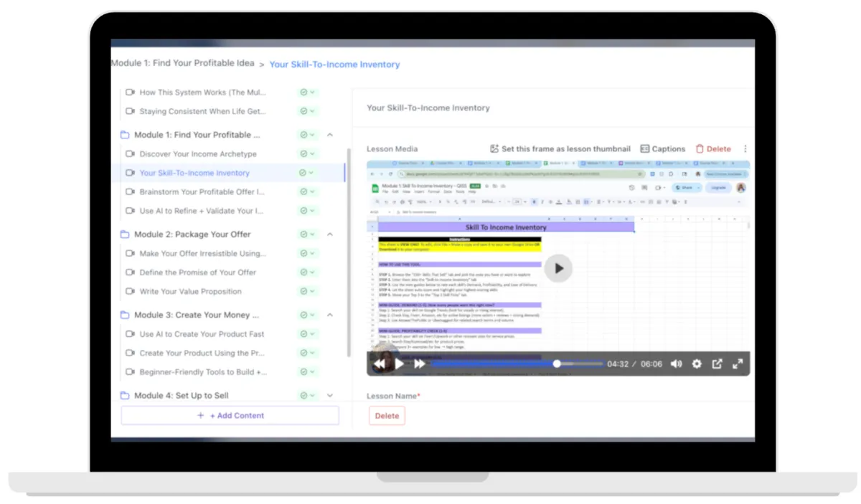The height and width of the screenshot is (504, 861).
Task: Click breadcrumb Your Skill-To-Income Inventory
Action: pos(334,65)
